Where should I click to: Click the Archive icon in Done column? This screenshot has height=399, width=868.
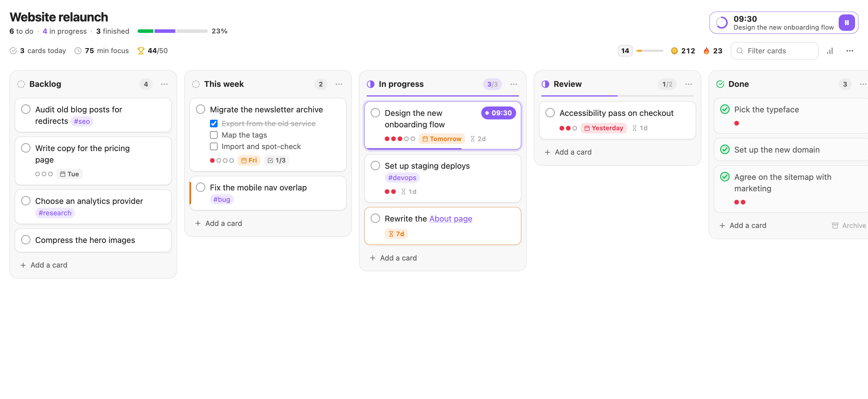point(835,225)
